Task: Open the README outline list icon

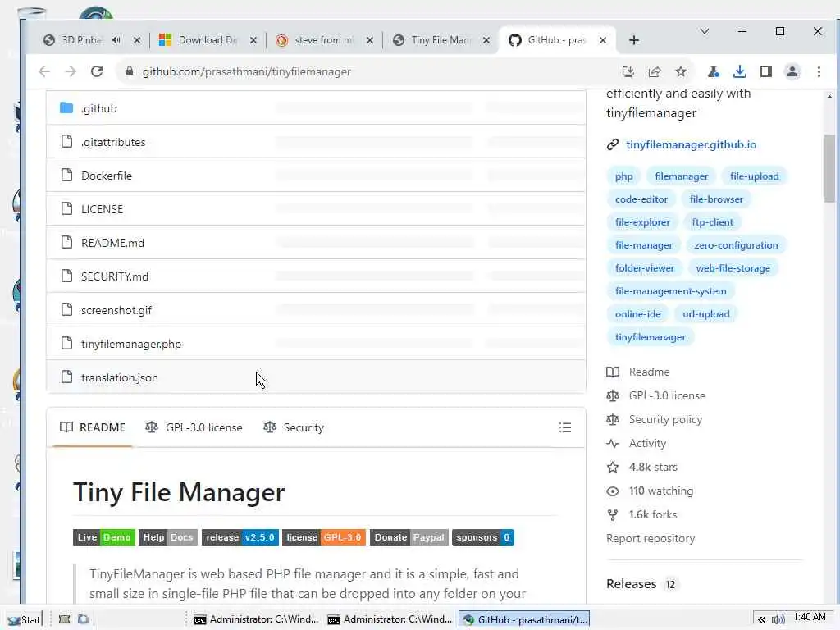Action: (564, 427)
